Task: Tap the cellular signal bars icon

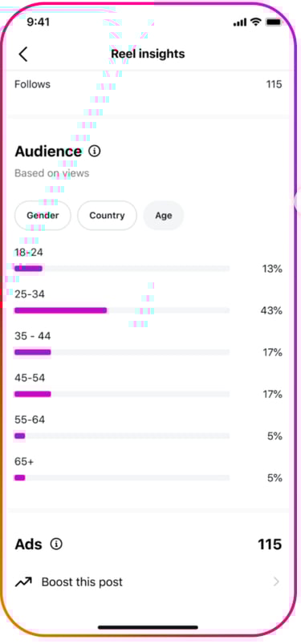Action: 240,22
